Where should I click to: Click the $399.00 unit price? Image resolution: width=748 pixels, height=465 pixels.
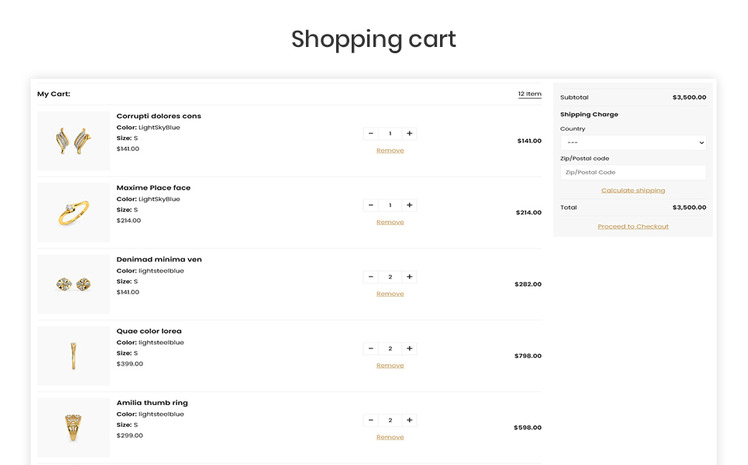[x=130, y=364]
